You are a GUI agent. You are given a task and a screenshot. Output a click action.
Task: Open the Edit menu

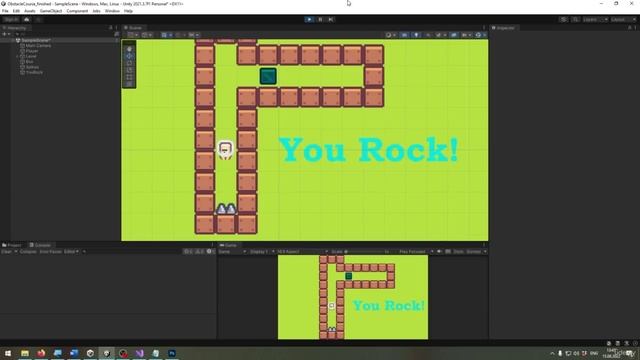(x=16, y=11)
